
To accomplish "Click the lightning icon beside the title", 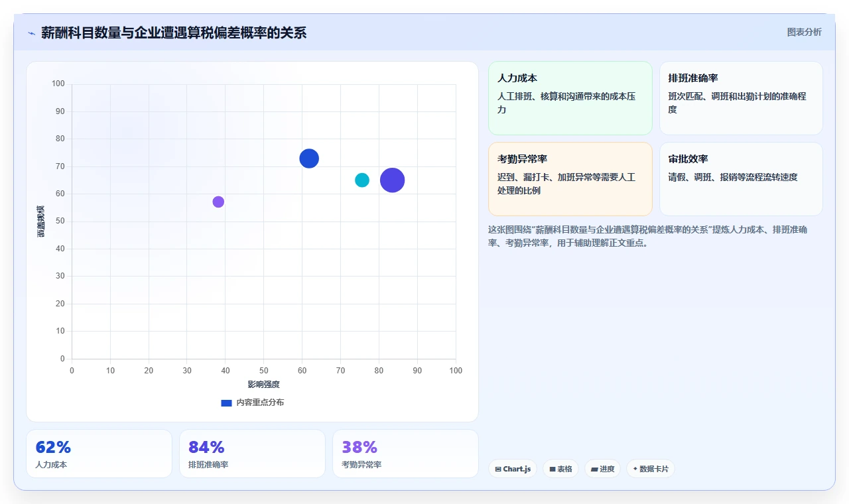I will tap(31, 33).
